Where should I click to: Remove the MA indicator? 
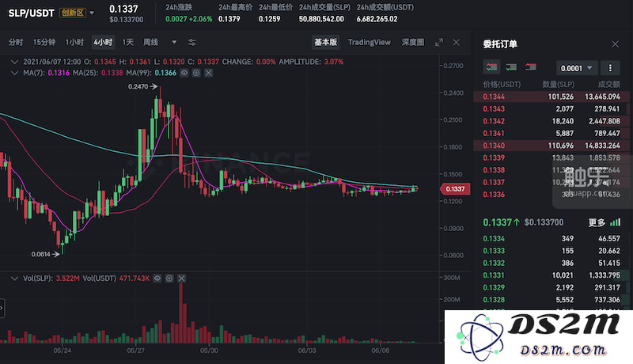click(x=208, y=73)
